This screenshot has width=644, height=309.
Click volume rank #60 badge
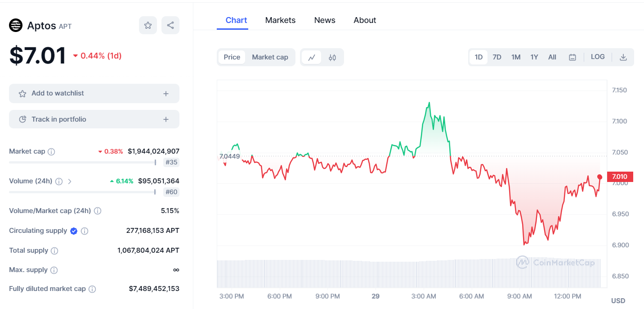pos(171,192)
